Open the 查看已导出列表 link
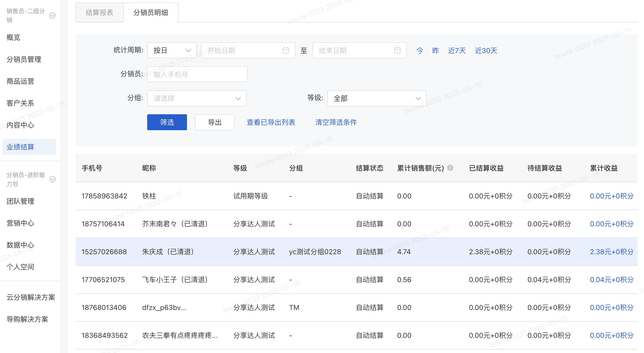Screen dimensions: 644x353 [271, 122]
